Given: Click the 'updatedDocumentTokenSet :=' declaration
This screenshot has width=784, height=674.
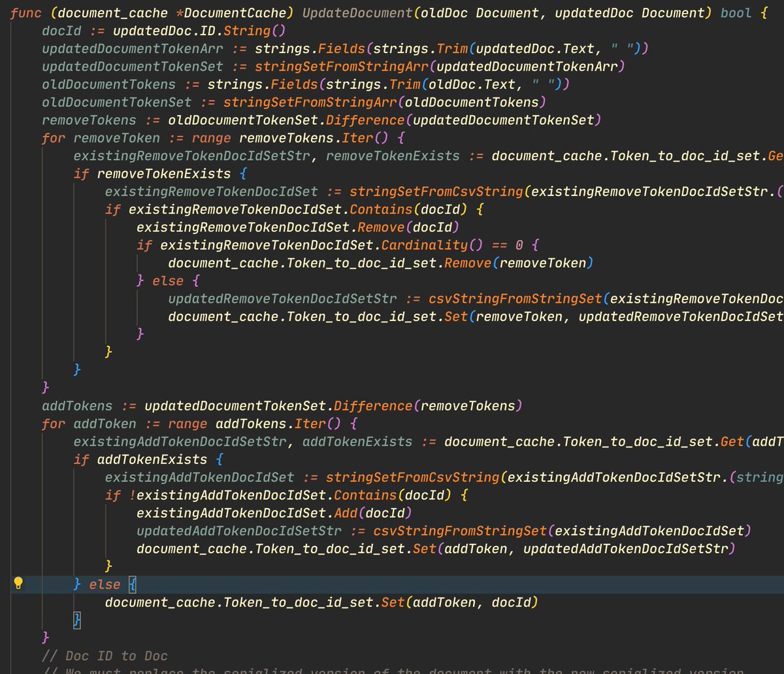Looking at the screenshot, I should (x=144, y=67).
